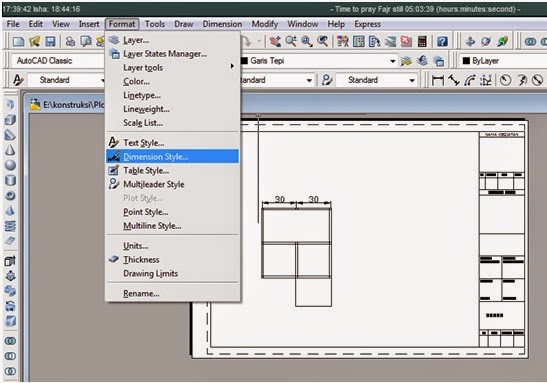Select the Sphere solid tool
Image resolution: width=547 pixels, height=383 pixels.
10,165
